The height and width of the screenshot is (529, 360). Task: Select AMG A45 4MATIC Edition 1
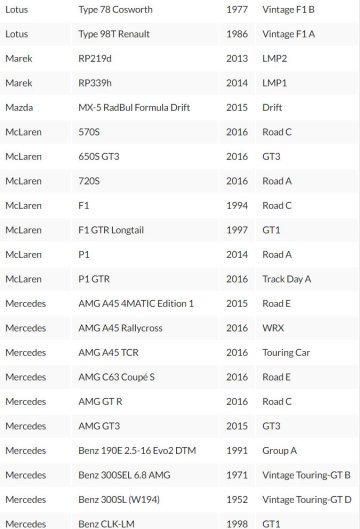[x=136, y=304]
